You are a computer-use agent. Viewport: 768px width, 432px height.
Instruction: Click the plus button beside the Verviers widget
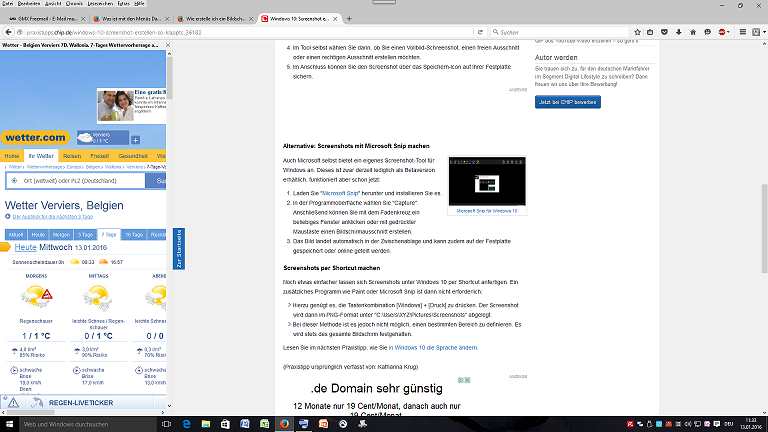136,140
